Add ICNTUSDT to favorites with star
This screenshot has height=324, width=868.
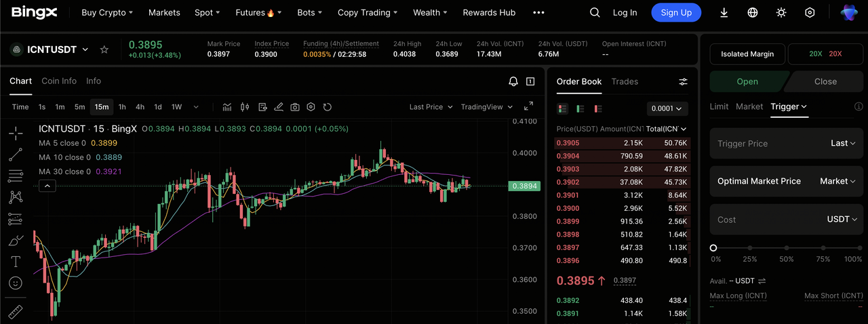(104, 49)
